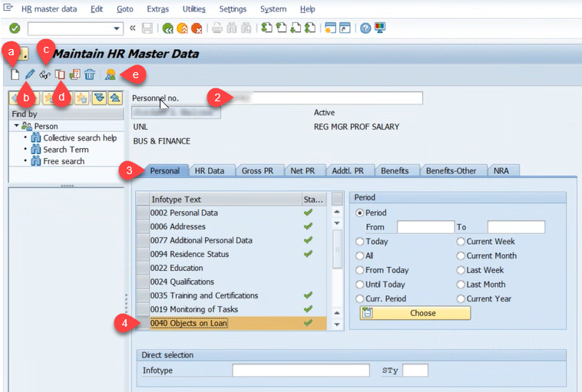Click the Print icon in toolbar
Screen dimensions: 582x392
217,28
